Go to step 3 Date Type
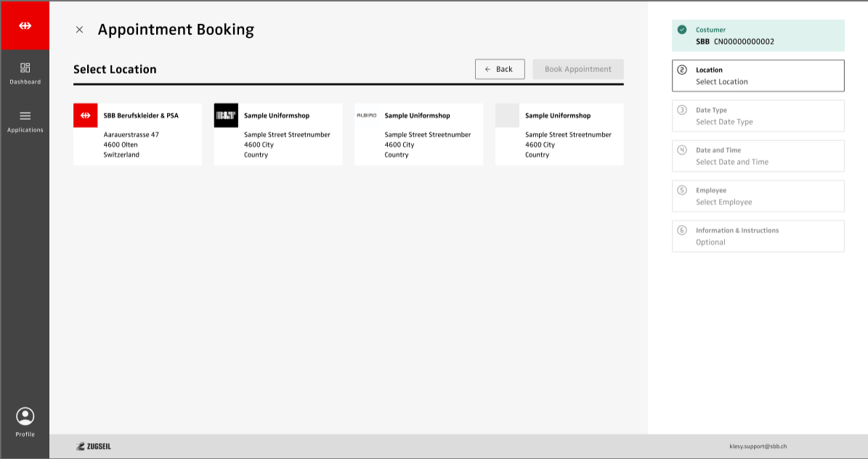This screenshot has height=459, width=868. pyautogui.click(x=758, y=116)
